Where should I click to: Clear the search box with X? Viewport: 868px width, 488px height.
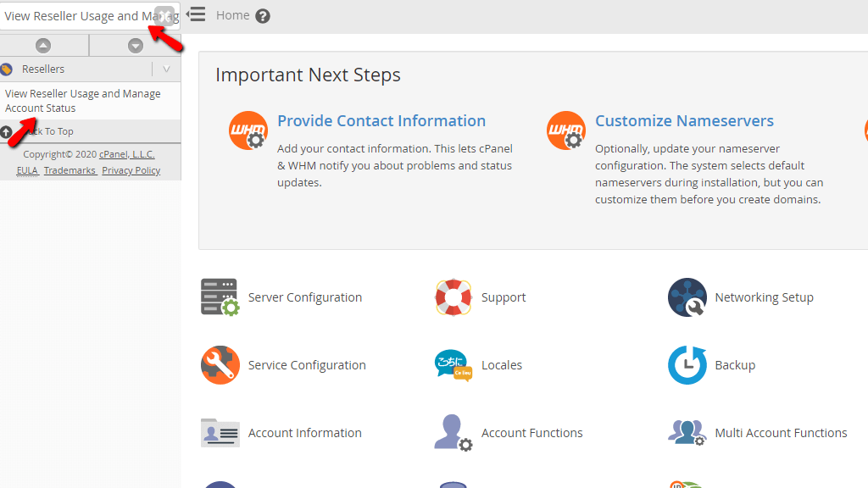[x=164, y=16]
